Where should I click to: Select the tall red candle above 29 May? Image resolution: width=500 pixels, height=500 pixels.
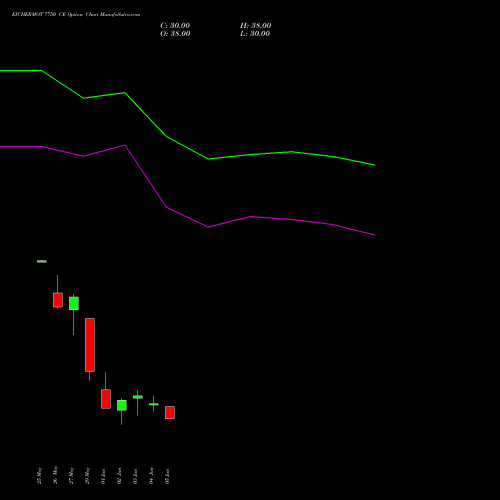(x=90, y=345)
